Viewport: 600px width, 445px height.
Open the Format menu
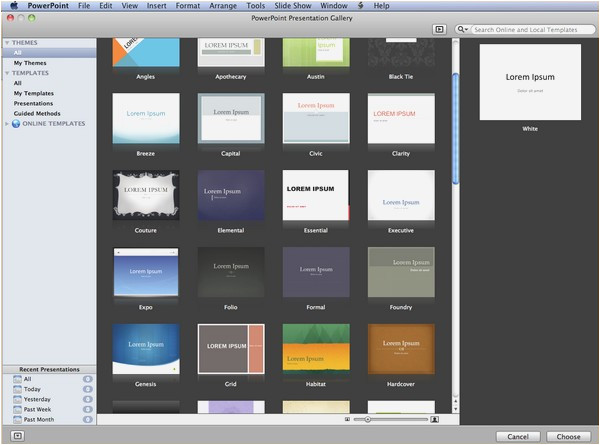coord(188,5)
